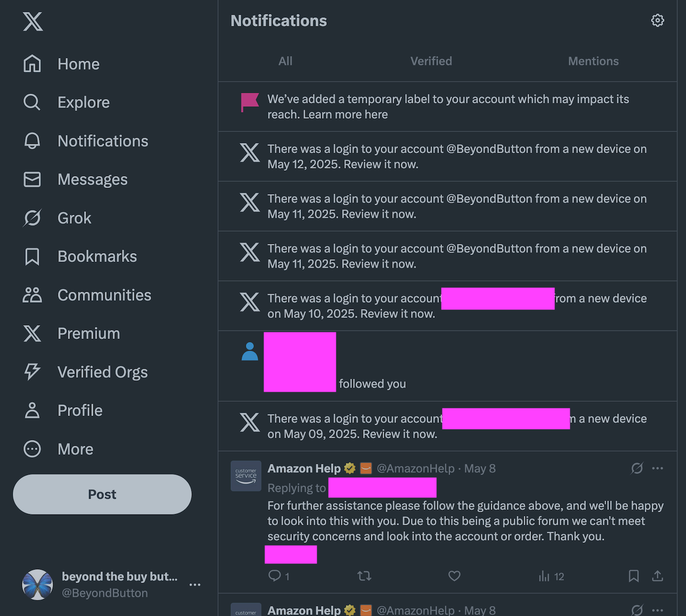Open account switcher menu for @BeyondButton
Screen dimensions: 686x616
pyautogui.click(x=195, y=584)
